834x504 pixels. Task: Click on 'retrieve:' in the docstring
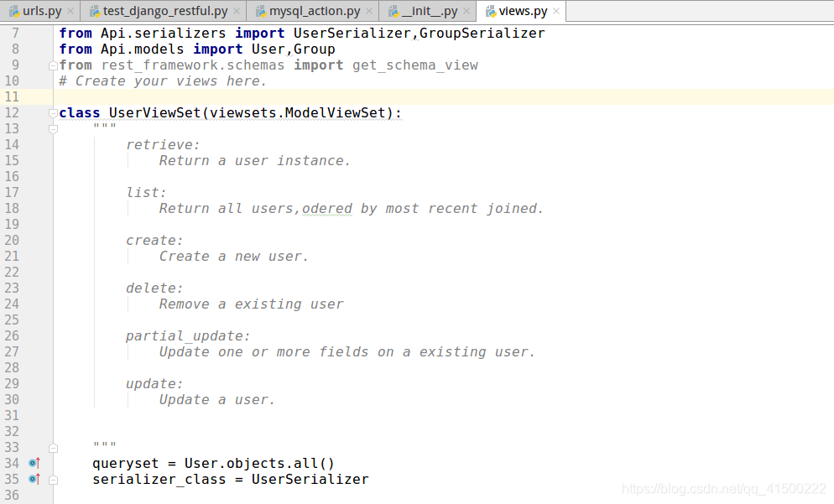point(163,144)
